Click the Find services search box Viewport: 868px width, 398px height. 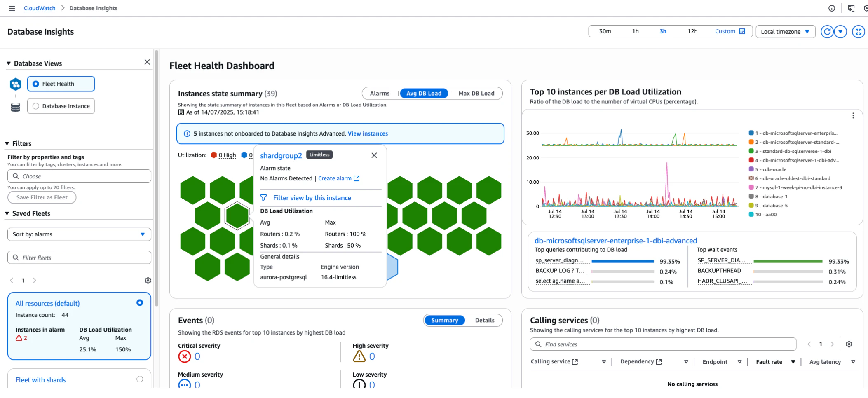[x=663, y=344]
